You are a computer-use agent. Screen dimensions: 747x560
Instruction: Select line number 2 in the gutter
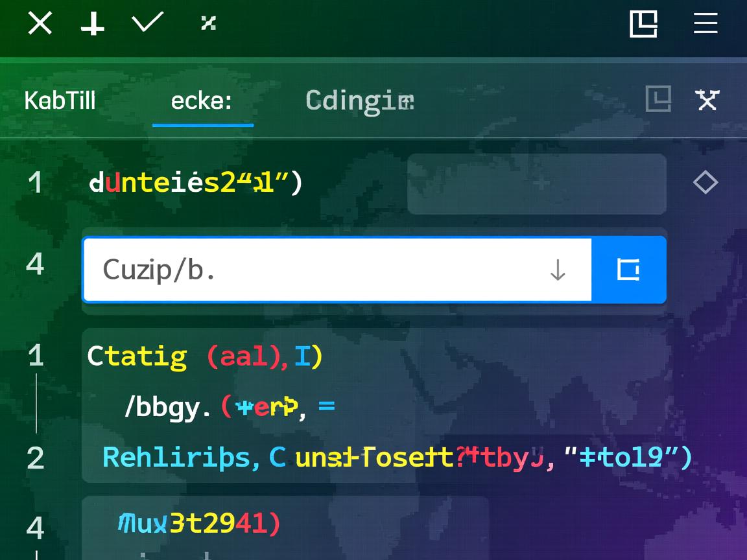[36, 458]
